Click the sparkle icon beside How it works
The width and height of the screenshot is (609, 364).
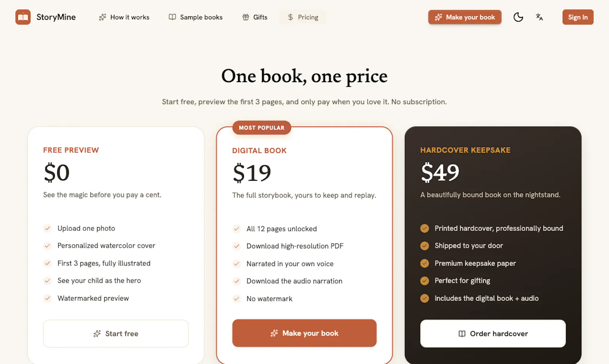coord(102,17)
